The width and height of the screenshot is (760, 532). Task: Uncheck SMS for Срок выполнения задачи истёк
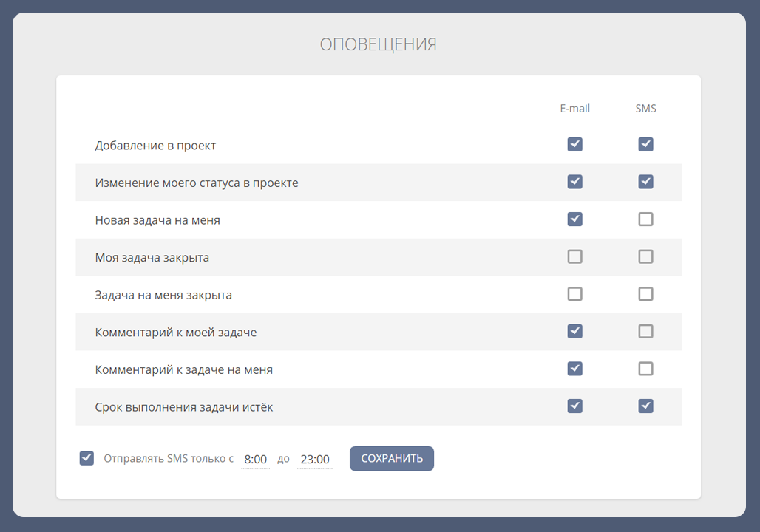tap(645, 406)
